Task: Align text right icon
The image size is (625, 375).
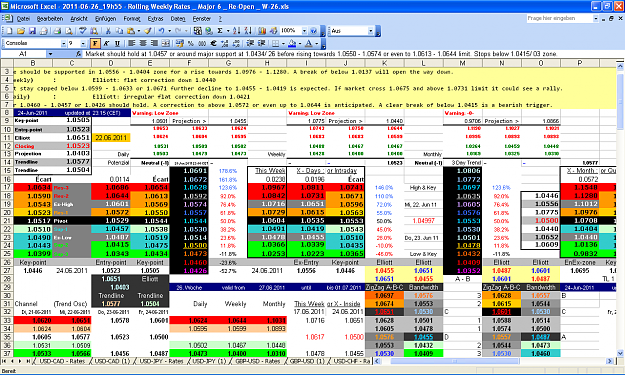Action: coord(154,43)
